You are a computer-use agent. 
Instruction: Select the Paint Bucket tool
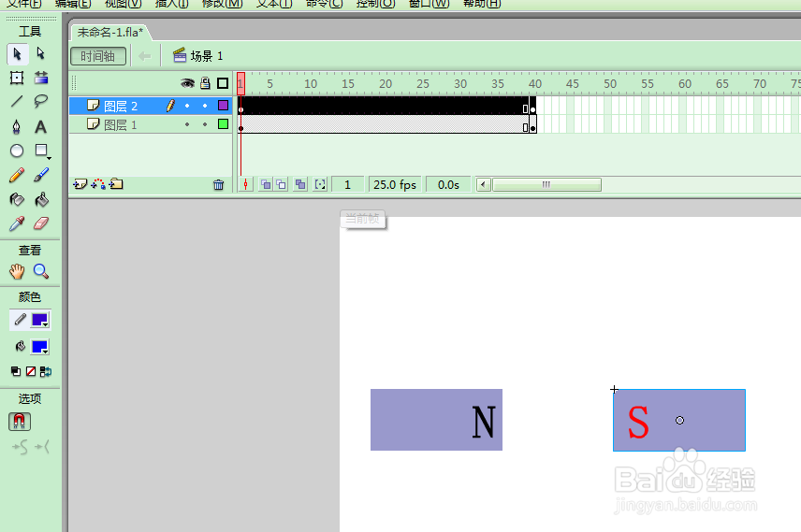point(41,200)
